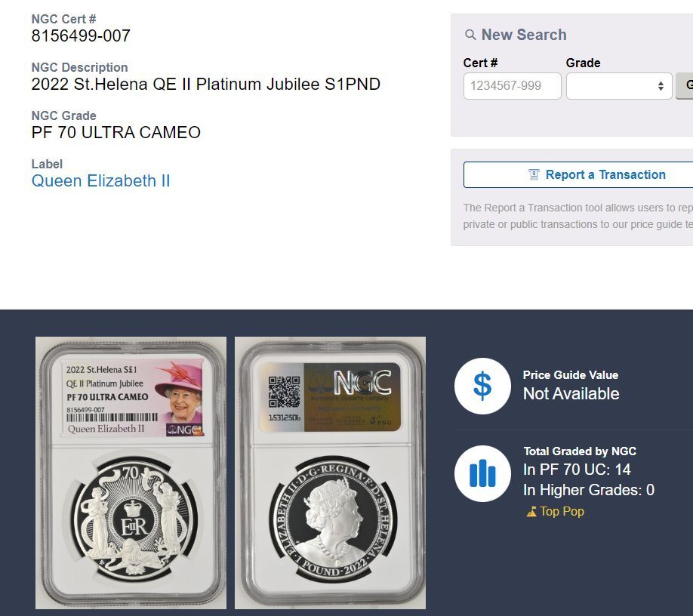This screenshot has width=693, height=616.
Task: Open the reverse slab image thumbnail
Action: pyautogui.click(x=330, y=473)
